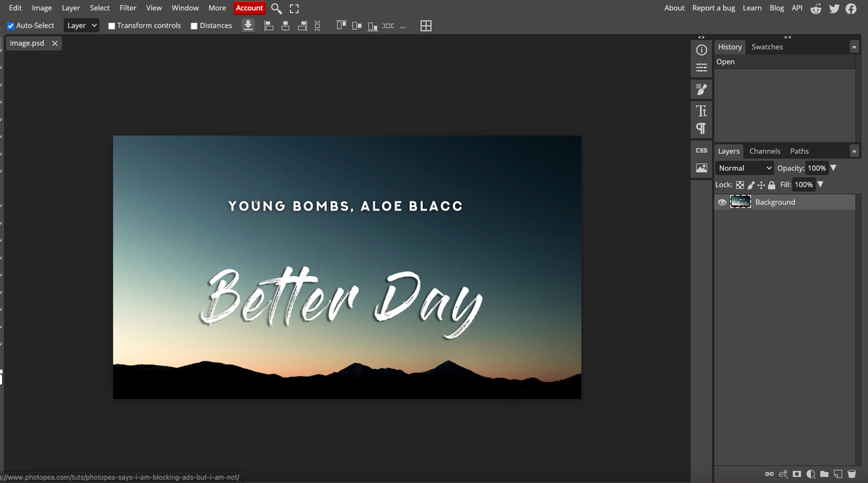Open the More menu
868x483 pixels.
(217, 8)
